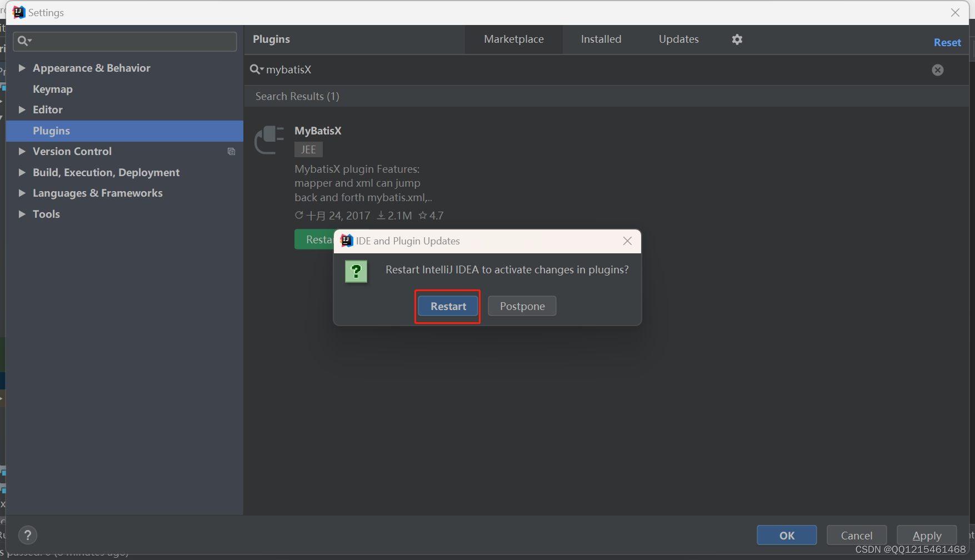This screenshot has height=560, width=975.
Task: Expand Build, Execution, Deployment node
Action: [x=22, y=172]
